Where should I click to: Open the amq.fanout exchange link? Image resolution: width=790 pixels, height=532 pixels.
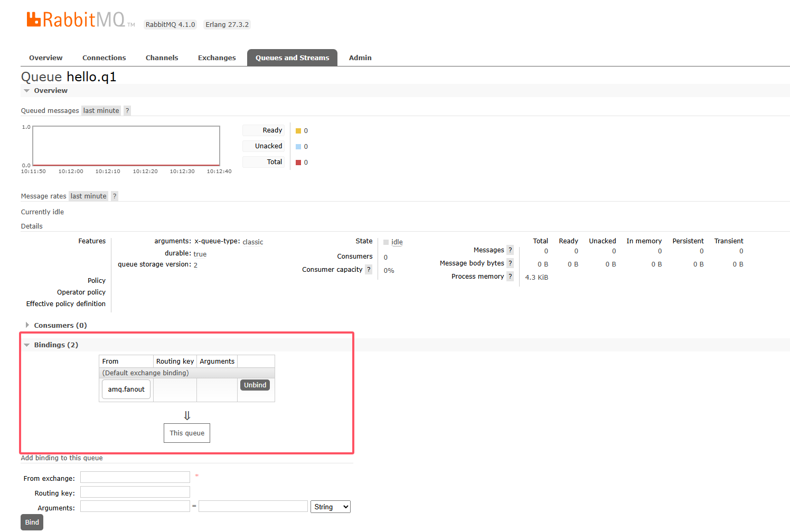[x=126, y=389]
